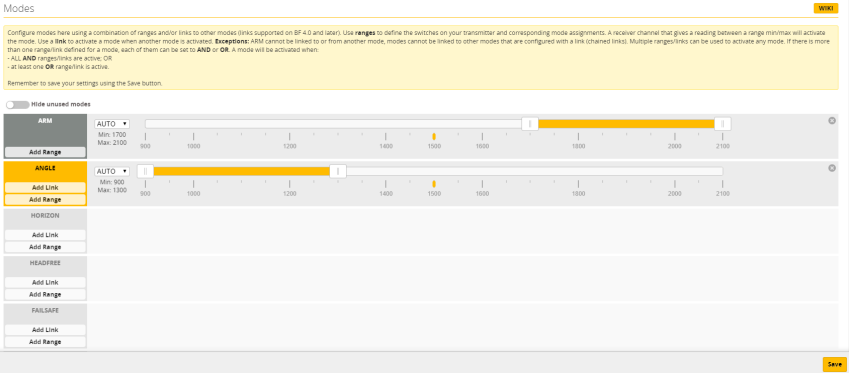849x377 pixels.
Task: Click the ANGLE slider minimum handle at 900
Action: 145,171
